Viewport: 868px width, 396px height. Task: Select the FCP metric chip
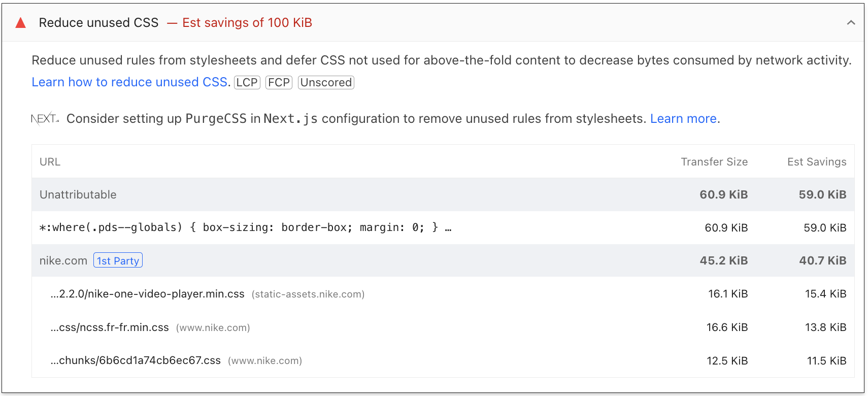[279, 82]
